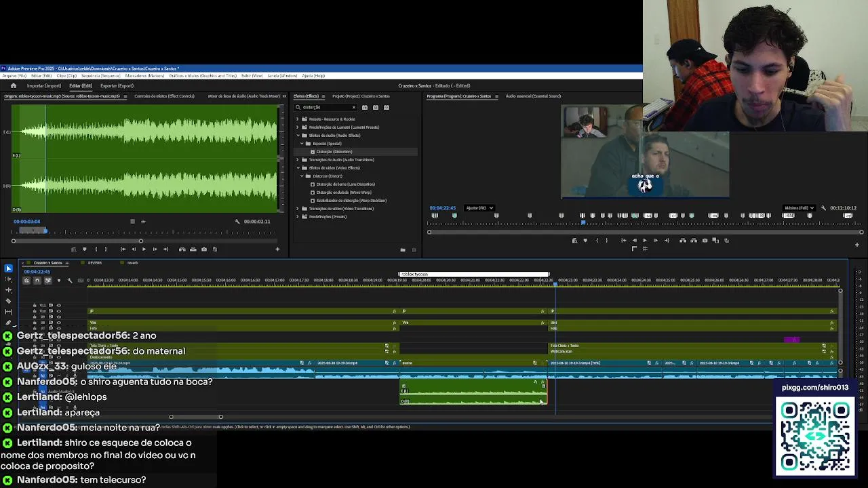Collapse Efeitos de vídeo (Video Effects) folder
Viewport: 868px width, 488px height.
click(x=297, y=167)
